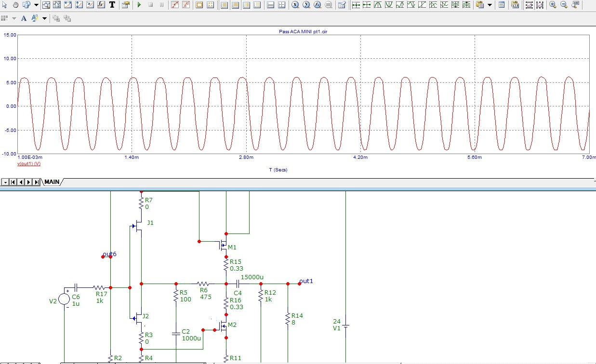Zoom out with the minus magnifier
Image resolution: width=596 pixels, height=364 pixels.
[564, 5]
